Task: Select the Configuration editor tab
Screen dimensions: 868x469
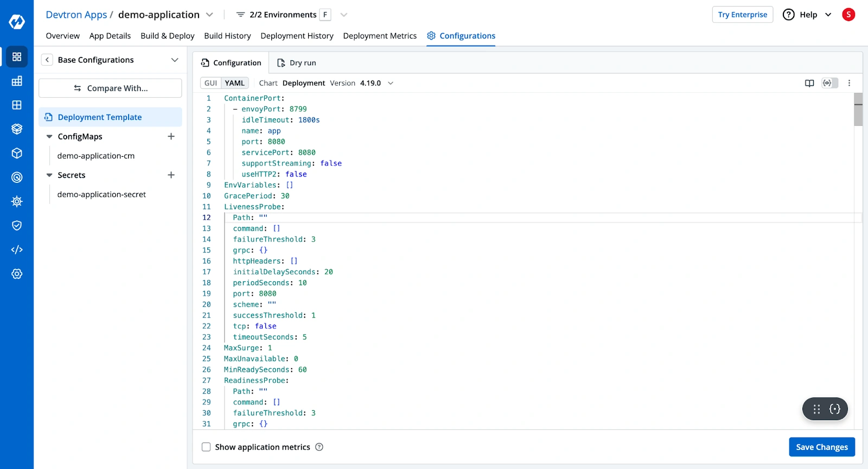Action: 231,63
